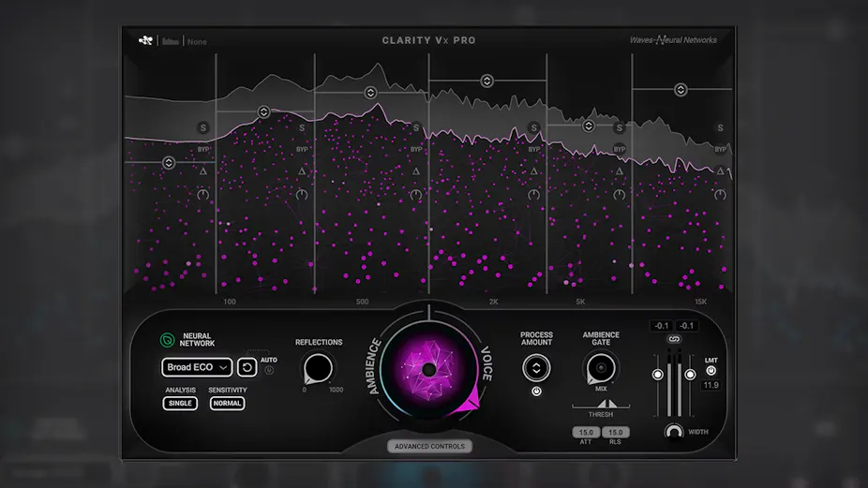868x488 pixels.
Task: Solo the band just above 100 Hz
Action: coord(302,127)
